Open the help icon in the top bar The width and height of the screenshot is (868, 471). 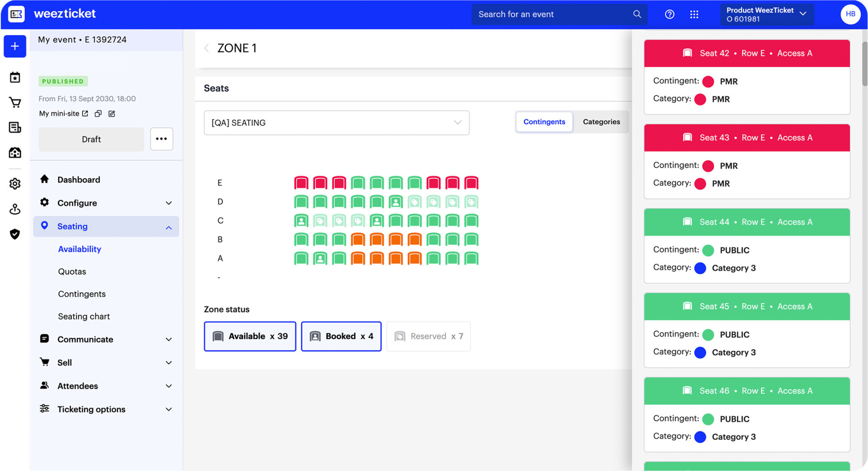tap(670, 14)
